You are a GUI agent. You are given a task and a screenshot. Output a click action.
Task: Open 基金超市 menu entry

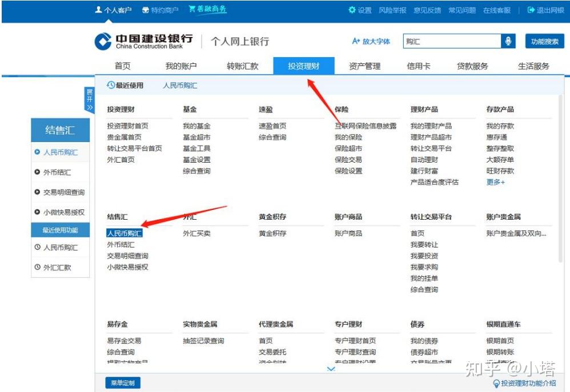[x=196, y=137]
